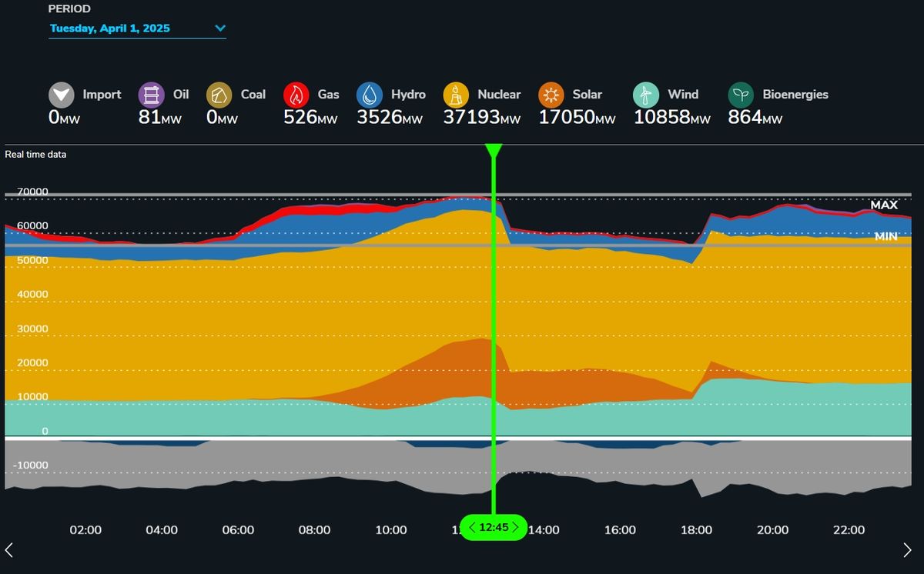Image resolution: width=924 pixels, height=574 pixels.
Task: Click the MAX line label on chart
Action: pyautogui.click(x=884, y=205)
